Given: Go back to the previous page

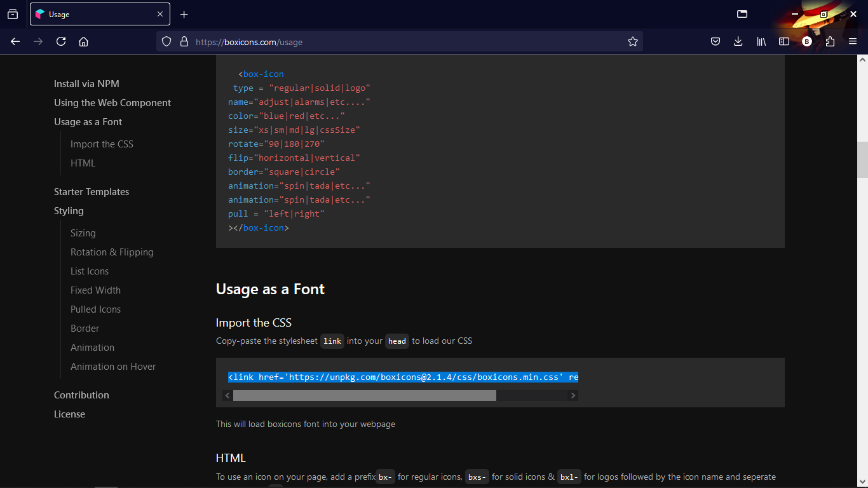Looking at the screenshot, I should click(x=15, y=42).
